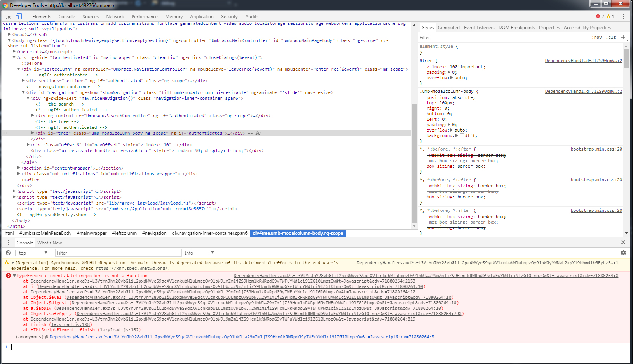Open the Network tab
The height and width of the screenshot is (364, 633).
[x=115, y=17]
